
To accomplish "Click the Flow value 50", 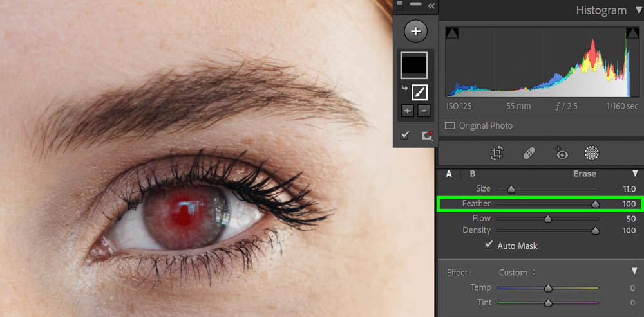I will pos(631,219).
